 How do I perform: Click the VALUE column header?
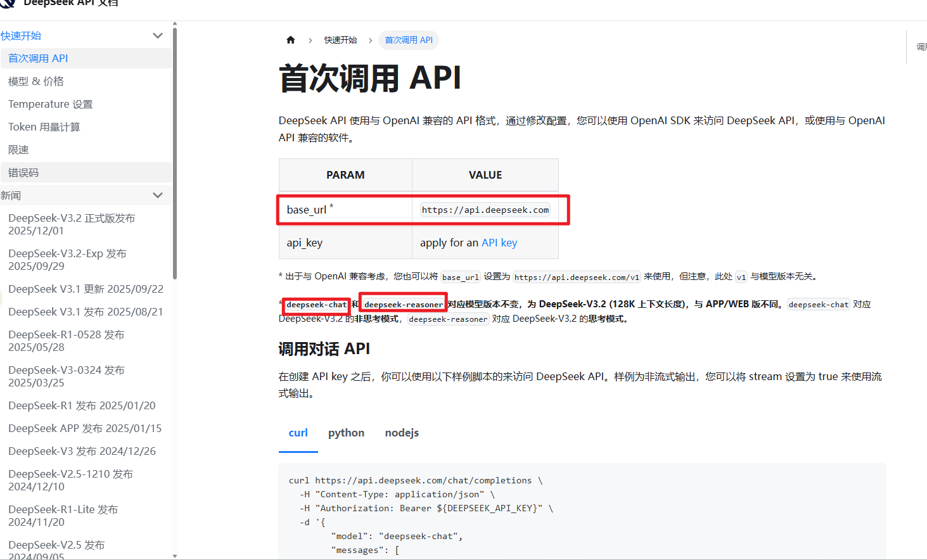(x=485, y=175)
